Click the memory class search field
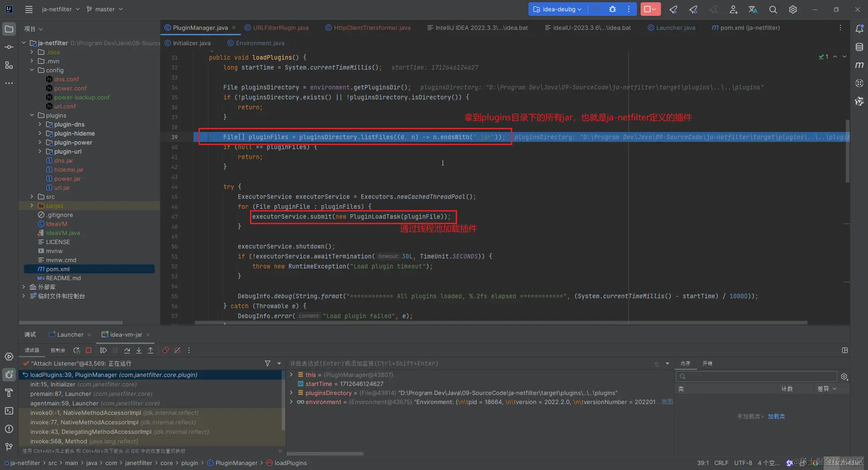 tap(756, 376)
